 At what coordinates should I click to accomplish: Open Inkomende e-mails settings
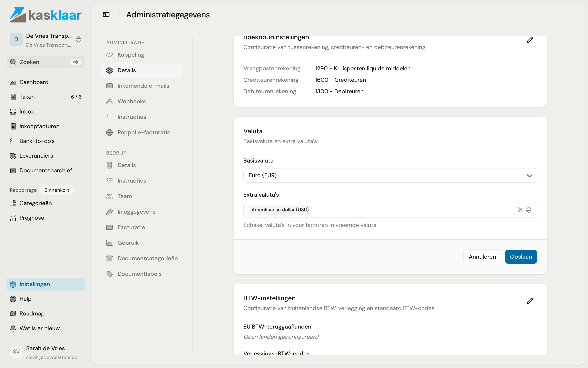(x=142, y=86)
